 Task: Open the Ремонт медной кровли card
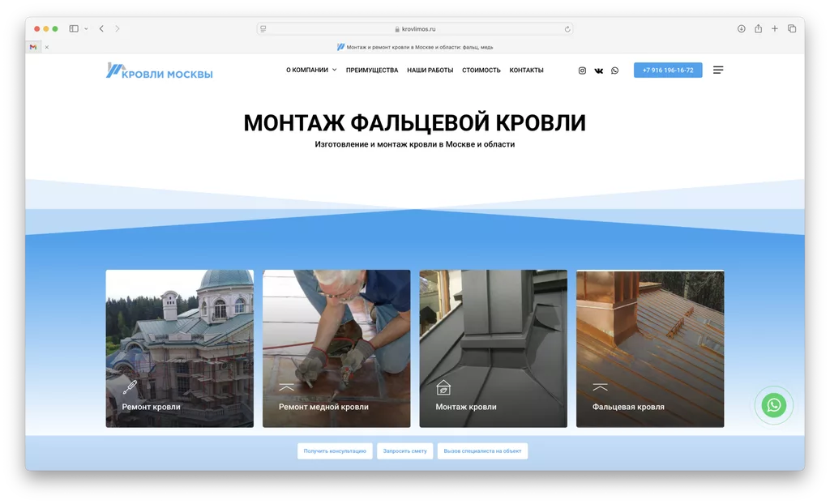(336, 348)
